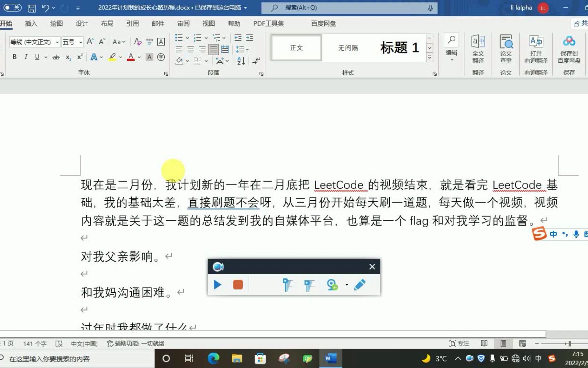
Task: Open the PDF工具集 ribbon tab
Action: click(x=268, y=24)
